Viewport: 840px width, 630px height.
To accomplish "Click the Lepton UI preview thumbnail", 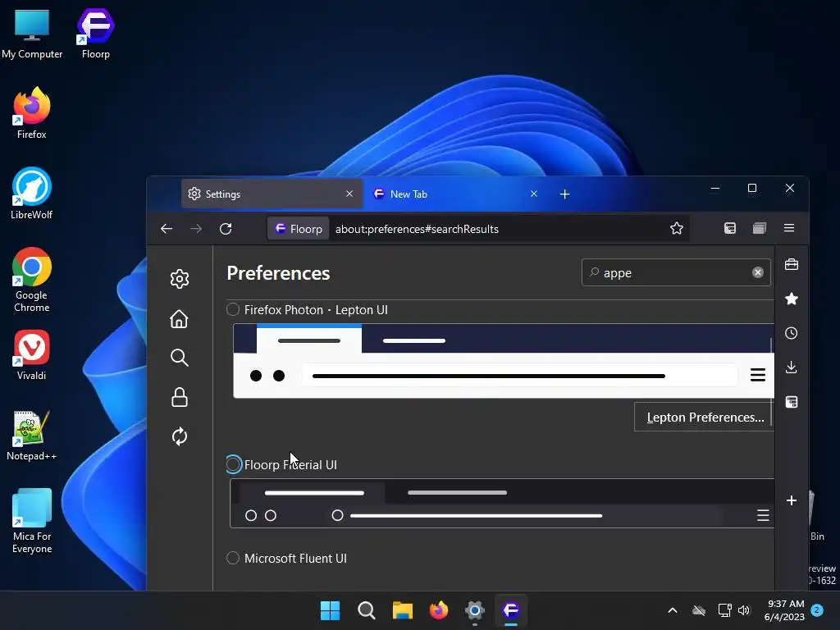I will click(x=504, y=361).
